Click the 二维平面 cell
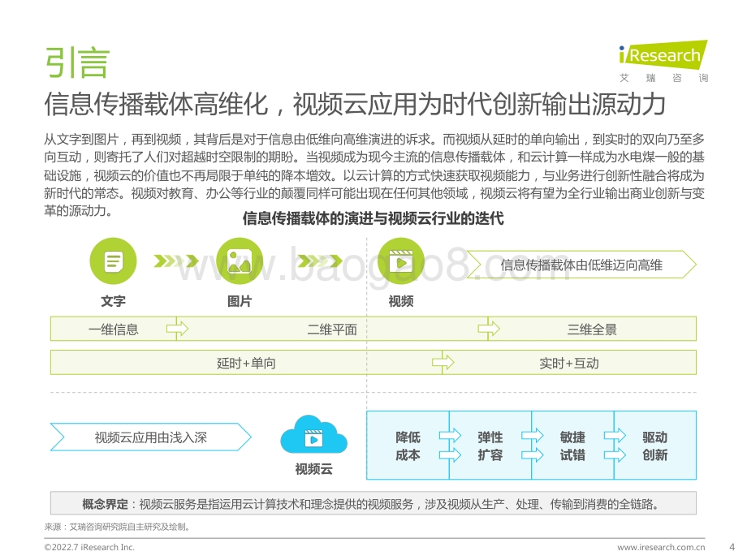747x560 pixels. pyautogui.click(x=332, y=329)
